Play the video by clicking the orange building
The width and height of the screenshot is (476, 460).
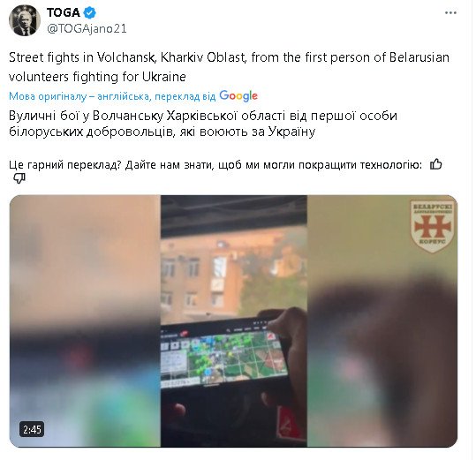pos(202,273)
